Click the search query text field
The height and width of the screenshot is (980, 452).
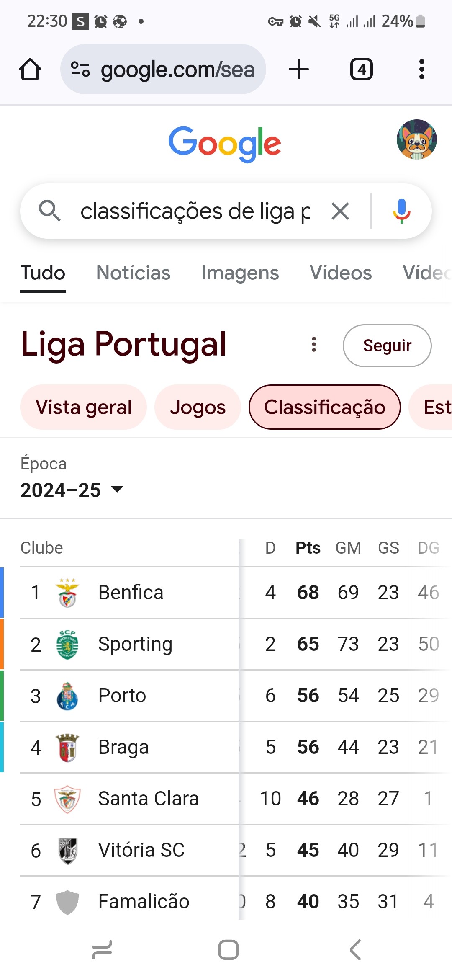[x=195, y=211]
